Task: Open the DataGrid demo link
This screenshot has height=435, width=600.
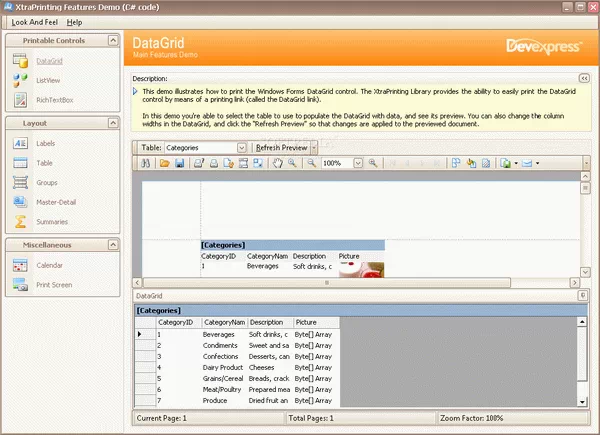Action: coord(49,61)
